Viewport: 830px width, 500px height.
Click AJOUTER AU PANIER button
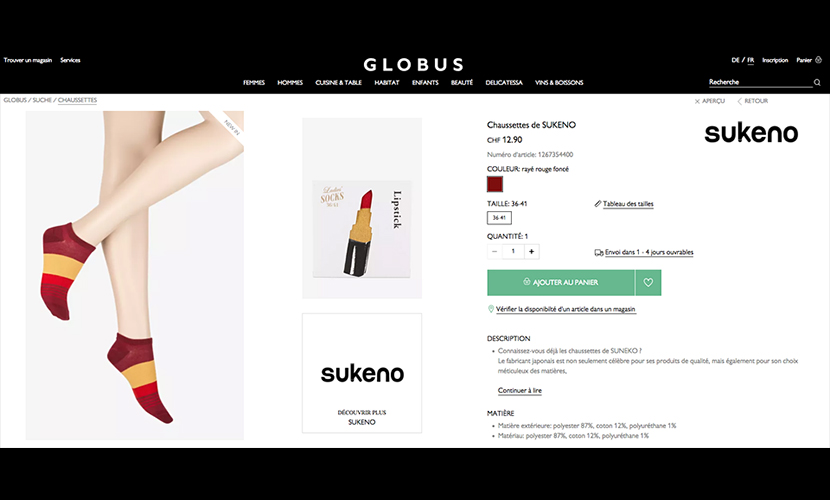(x=561, y=283)
